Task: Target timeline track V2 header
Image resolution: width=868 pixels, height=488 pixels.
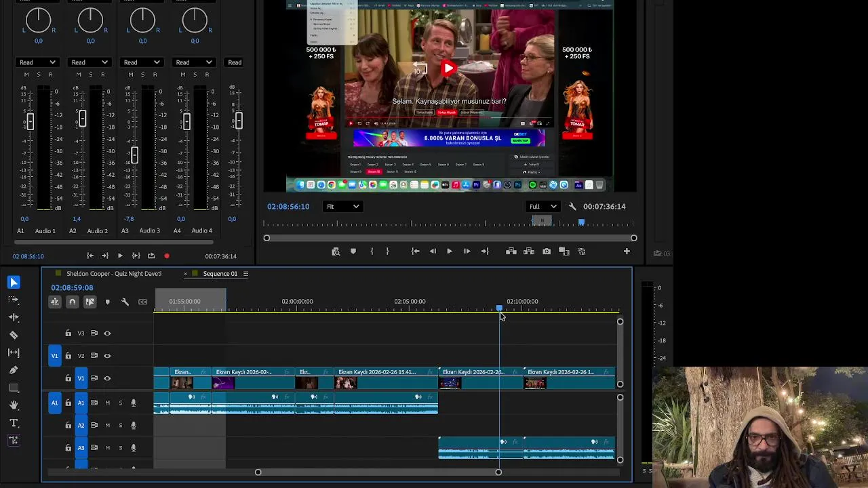Action: (x=81, y=356)
